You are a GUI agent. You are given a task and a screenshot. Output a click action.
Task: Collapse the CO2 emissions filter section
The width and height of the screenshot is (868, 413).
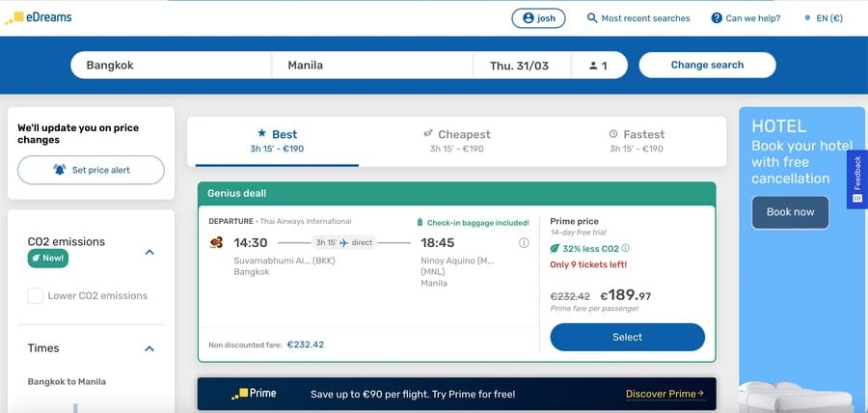[149, 252]
